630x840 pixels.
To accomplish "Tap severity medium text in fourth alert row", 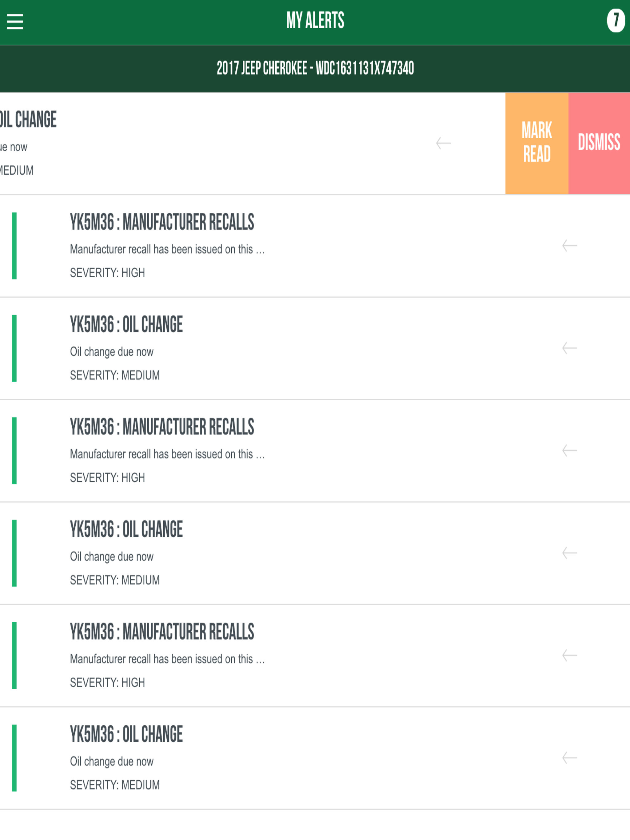I will click(115, 580).
